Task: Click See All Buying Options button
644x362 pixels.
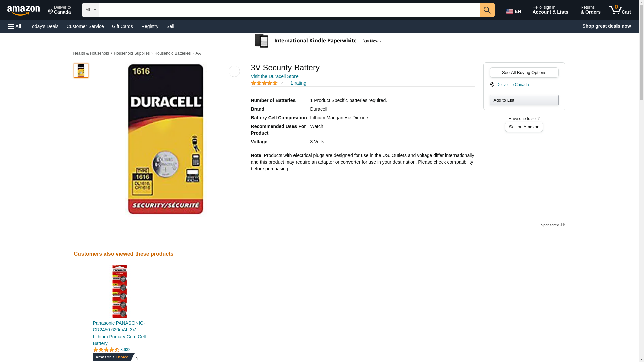Action: tap(524, 72)
